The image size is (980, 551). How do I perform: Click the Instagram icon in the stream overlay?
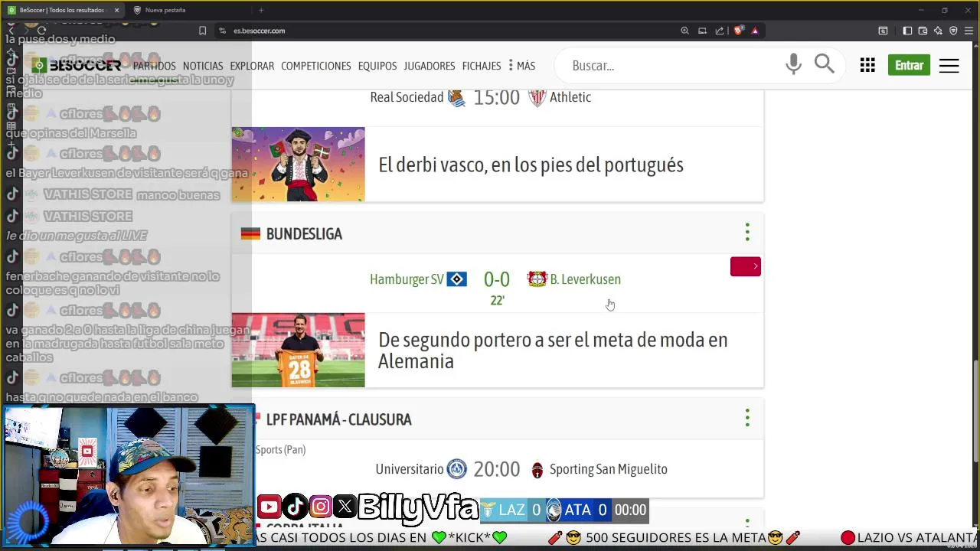pos(321,507)
